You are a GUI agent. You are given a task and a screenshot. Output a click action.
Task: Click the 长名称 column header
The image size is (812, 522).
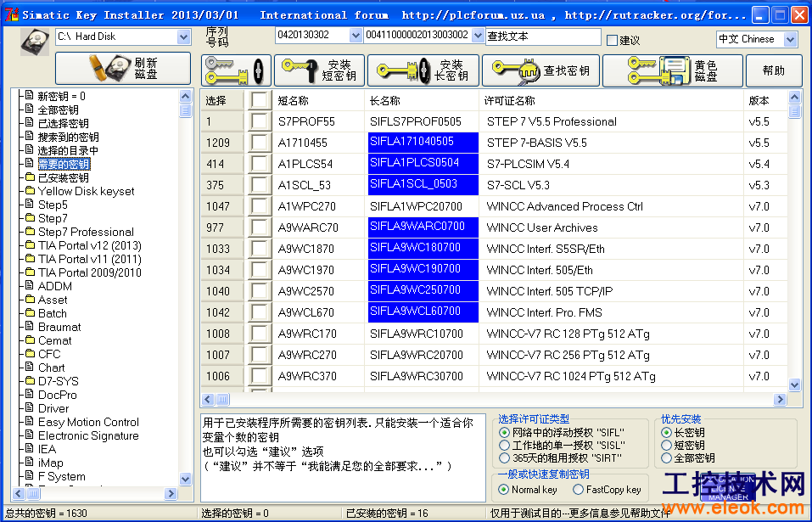tap(422, 100)
